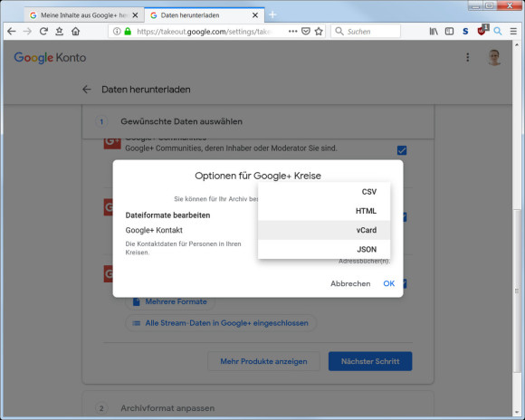This screenshot has width=525, height=420.
Task: Show site information via the info icon
Action: coord(117,32)
